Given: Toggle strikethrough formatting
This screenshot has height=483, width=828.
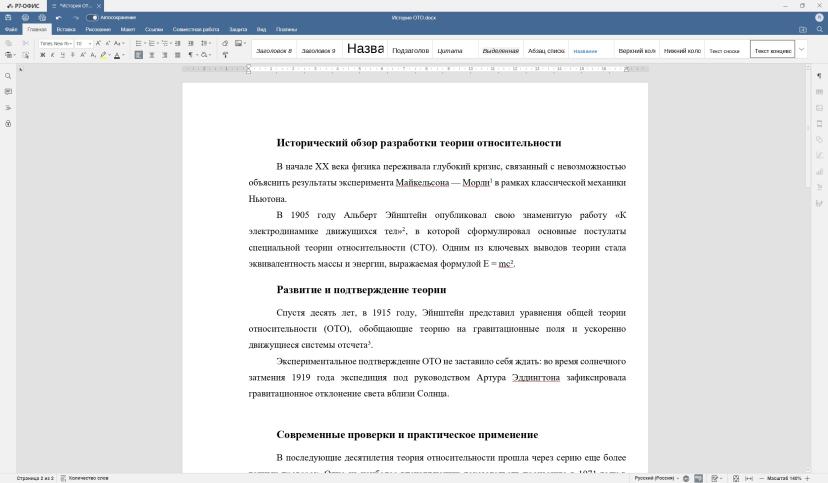Looking at the screenshot, I should tap(73, 55).
